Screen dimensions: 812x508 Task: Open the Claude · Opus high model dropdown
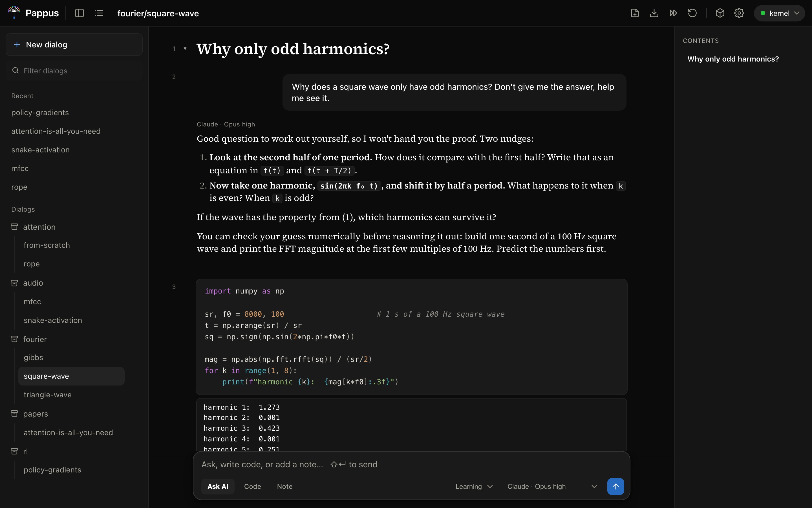tap(552, 486)
